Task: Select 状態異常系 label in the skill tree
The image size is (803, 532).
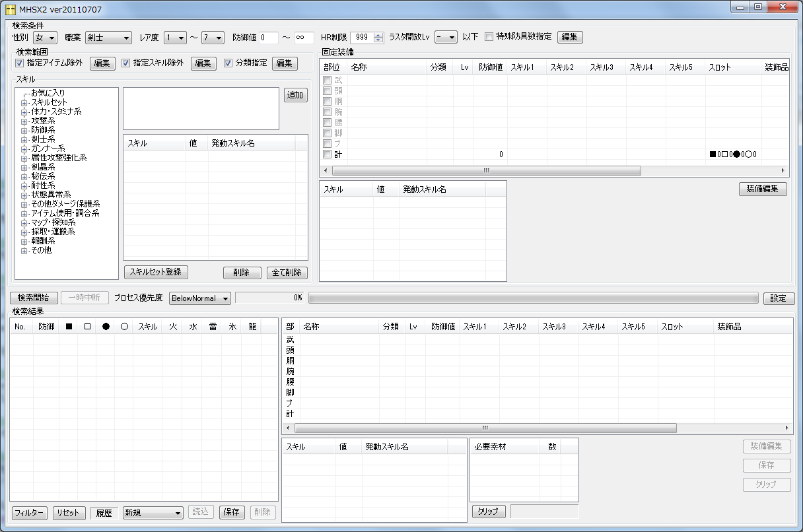Action: click(51, 195)
